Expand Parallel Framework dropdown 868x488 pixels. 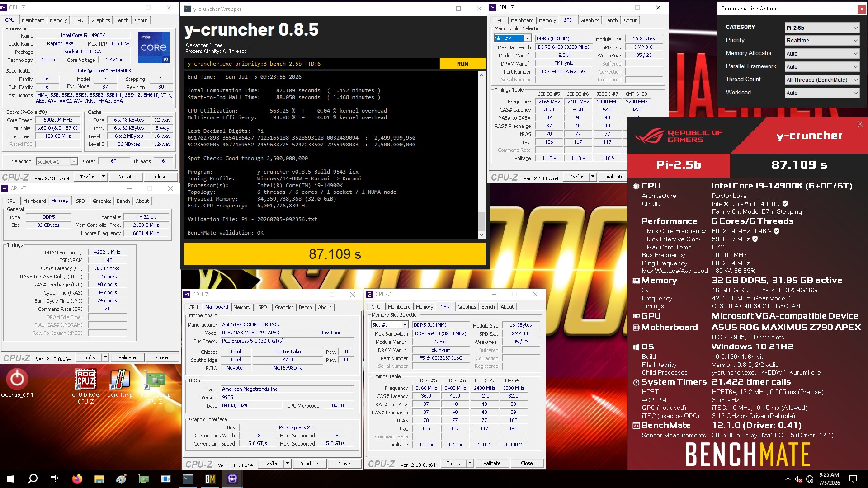click(x=822, y=67)
